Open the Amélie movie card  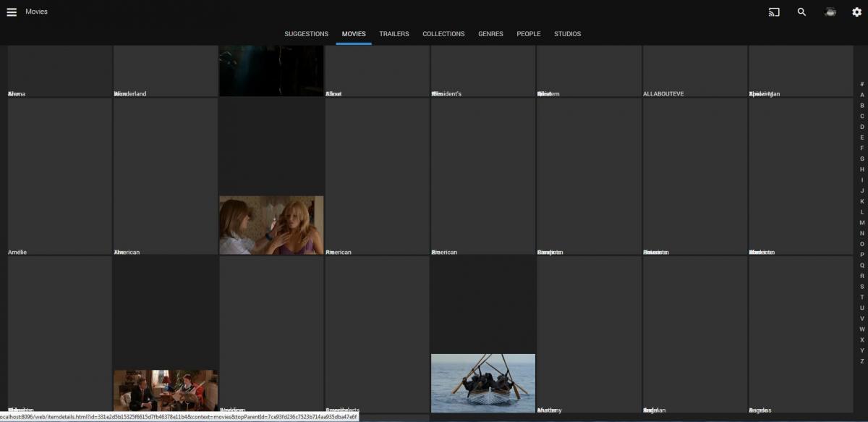click(x=59, y=177)
